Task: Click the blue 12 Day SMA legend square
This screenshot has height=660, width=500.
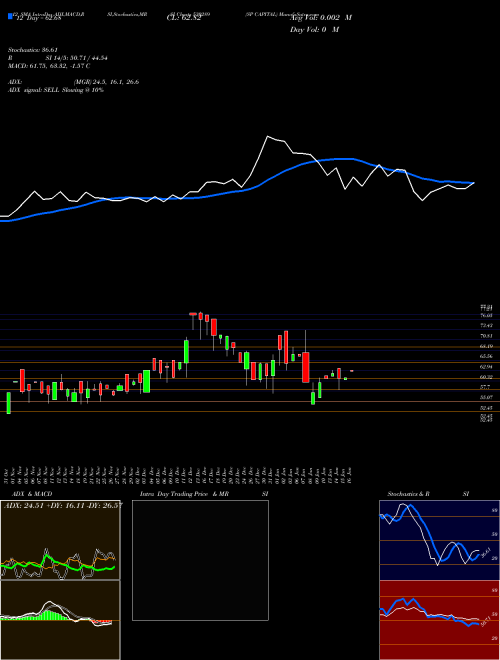Action: (x=10, y=17)
